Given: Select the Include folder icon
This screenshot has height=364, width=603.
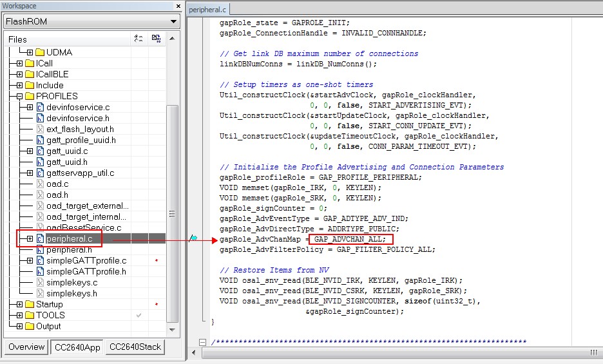Looking at the screenshot, I should 30,86.
